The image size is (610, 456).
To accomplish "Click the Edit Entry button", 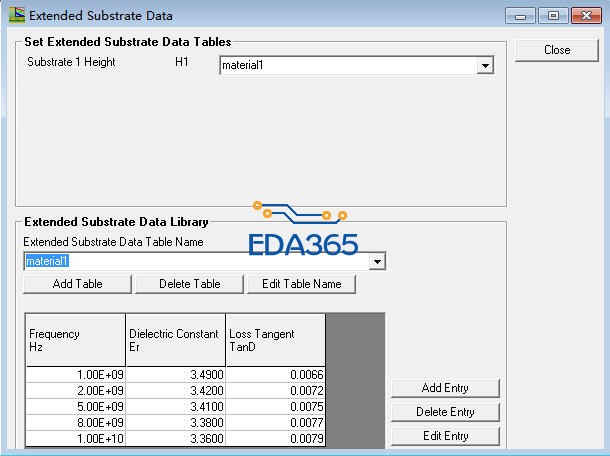I will (x=445, y=436).
